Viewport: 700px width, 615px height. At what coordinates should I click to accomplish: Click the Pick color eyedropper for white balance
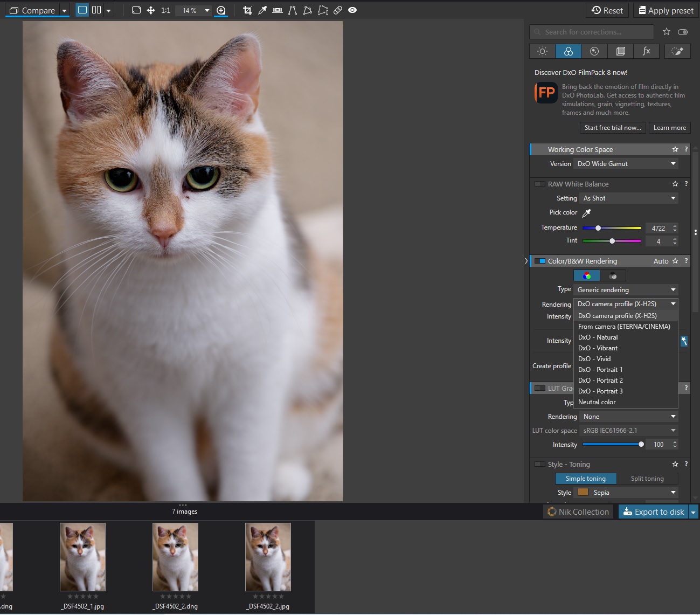pyautogui.click(x=587, y=213)
